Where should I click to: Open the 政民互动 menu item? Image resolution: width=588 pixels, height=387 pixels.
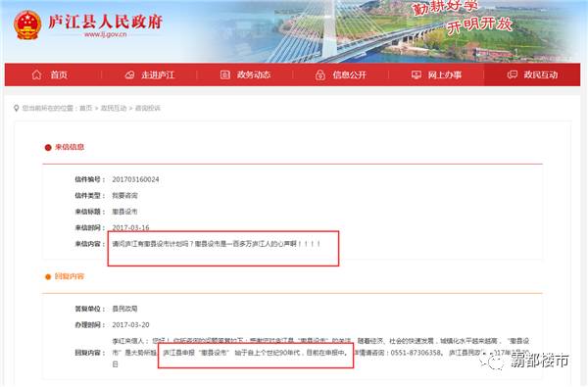point(541,75)
